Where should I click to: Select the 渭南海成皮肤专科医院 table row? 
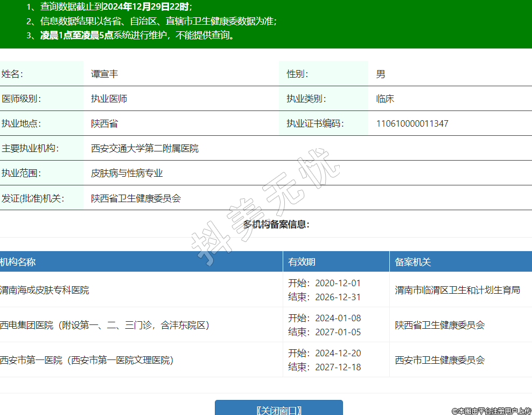[x=45, y=290]
